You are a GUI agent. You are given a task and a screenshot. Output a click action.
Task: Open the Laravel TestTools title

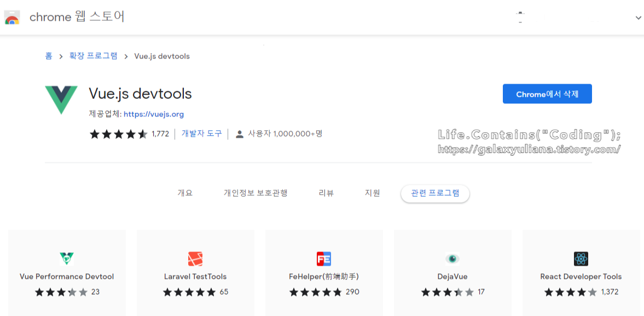pos(195,277)
